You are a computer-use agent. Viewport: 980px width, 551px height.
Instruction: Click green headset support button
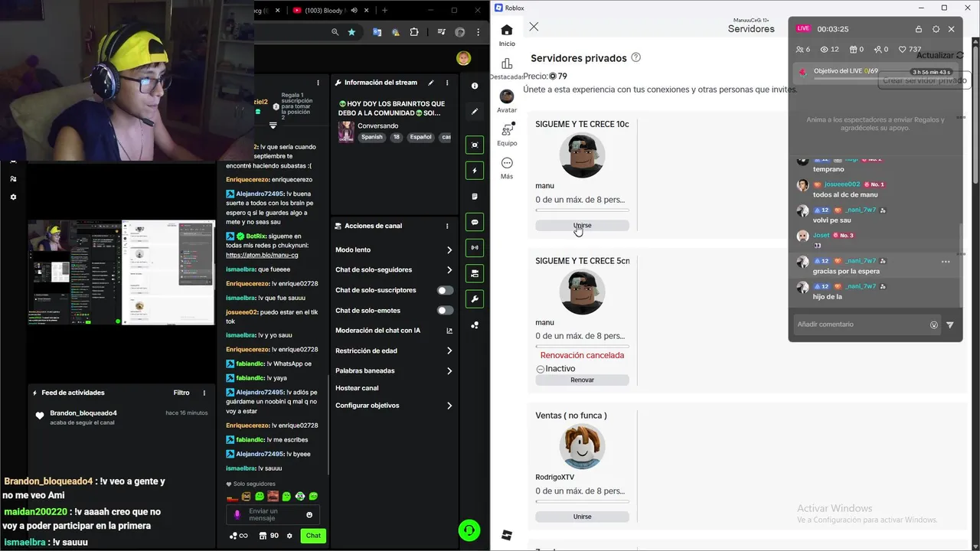point(469,530)
